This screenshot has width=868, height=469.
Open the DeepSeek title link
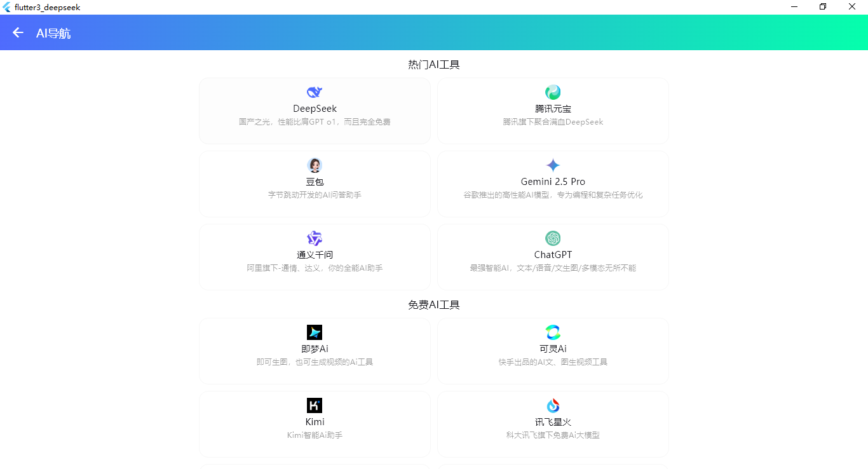point(315,109)
